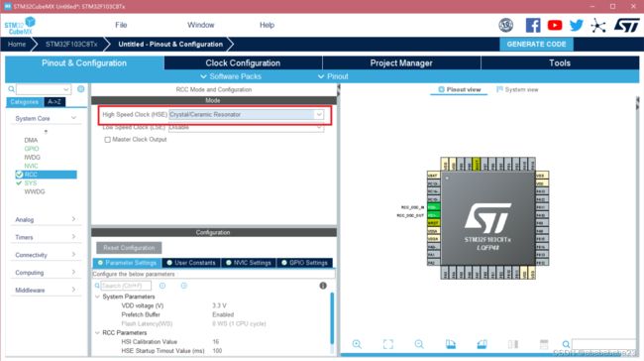Click the parameter search input field
Image resolution: width=644 pixels, height=361 pixels.
click(126, 286)
